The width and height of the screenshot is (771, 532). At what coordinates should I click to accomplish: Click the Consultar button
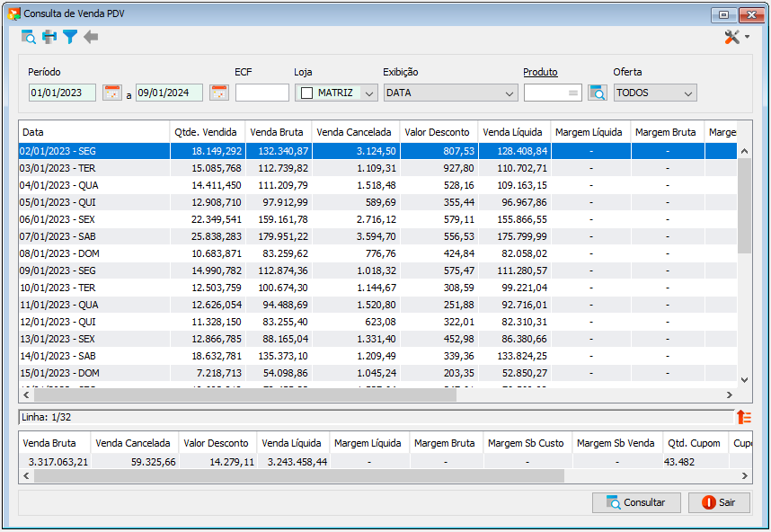coord(636,502)
